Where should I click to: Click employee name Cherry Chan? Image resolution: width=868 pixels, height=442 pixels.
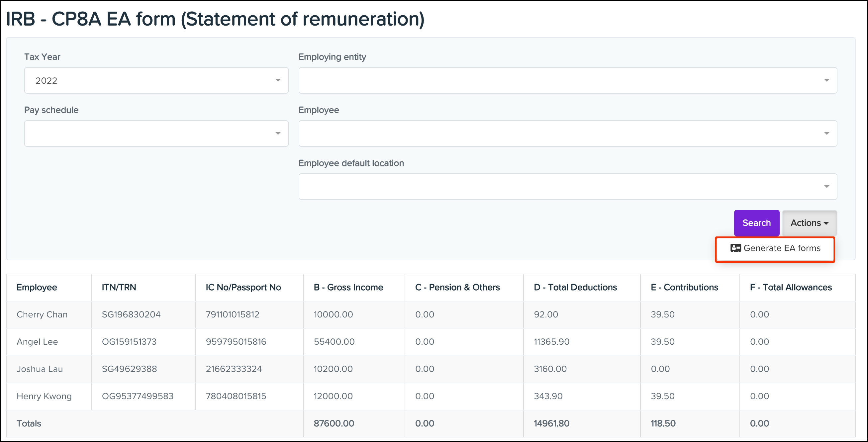(x=42, y=314)
